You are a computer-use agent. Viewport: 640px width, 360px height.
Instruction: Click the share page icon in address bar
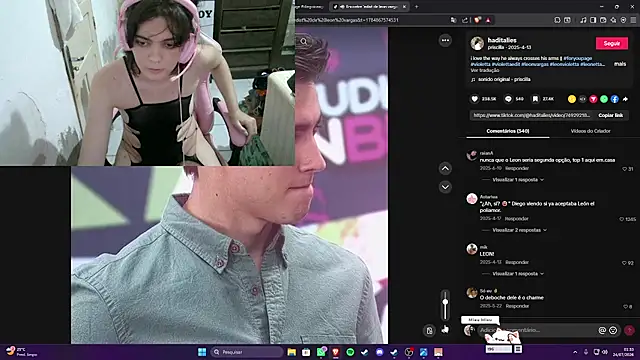click(x=464, y=20)
